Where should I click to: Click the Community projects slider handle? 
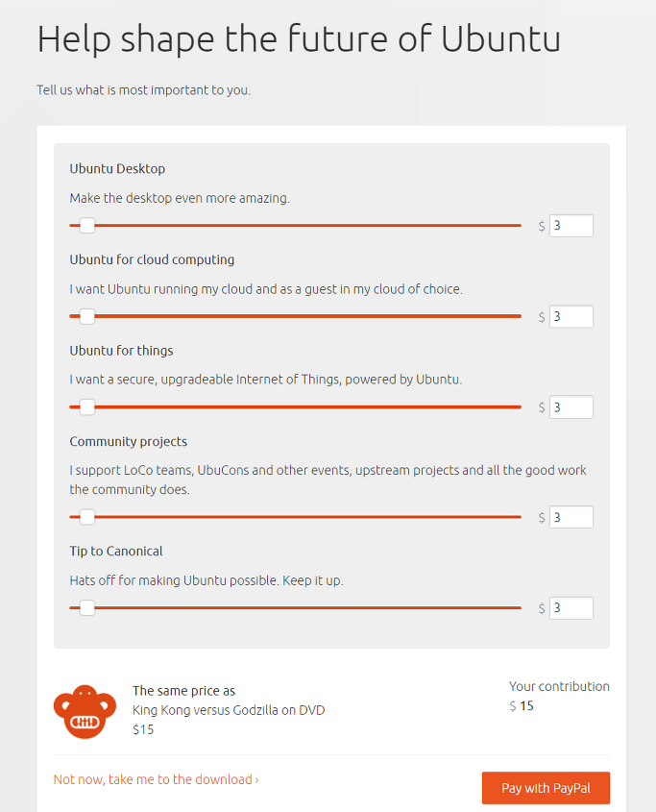coord(87,517)
